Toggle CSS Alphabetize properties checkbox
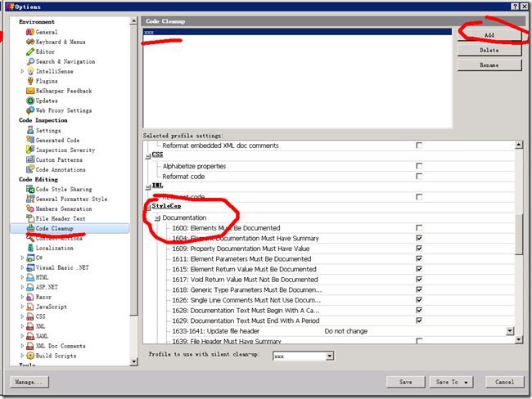532x399 pixels. (x=419, y=166)
